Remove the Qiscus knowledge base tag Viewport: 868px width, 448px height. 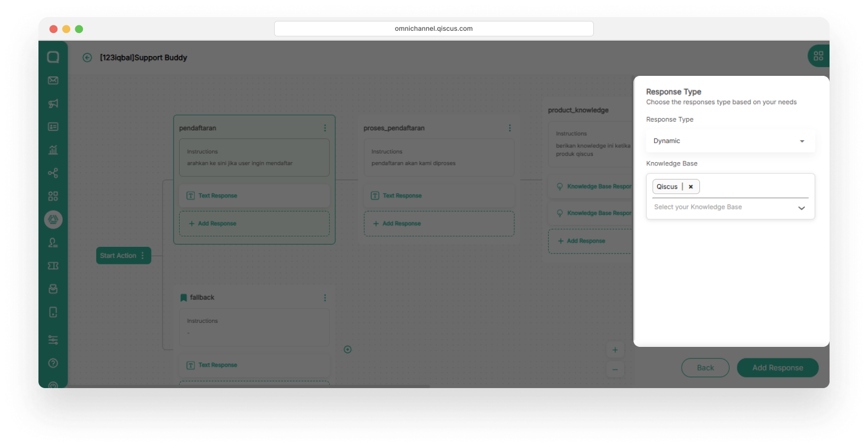691,187
